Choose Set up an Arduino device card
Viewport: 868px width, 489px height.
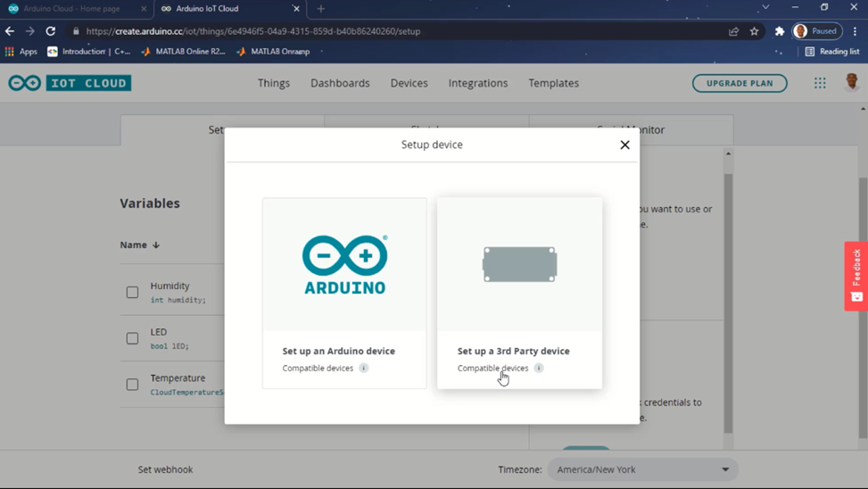point(344,293)
